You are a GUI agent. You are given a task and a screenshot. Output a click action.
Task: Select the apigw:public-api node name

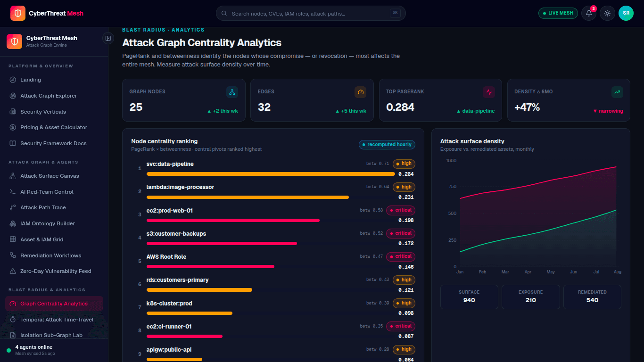169,350
